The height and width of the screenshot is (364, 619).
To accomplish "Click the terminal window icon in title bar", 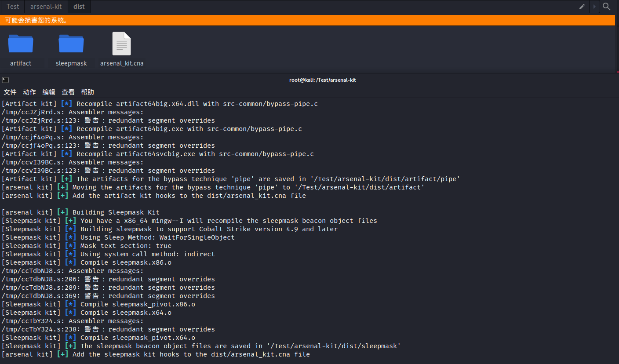I will pos(5,80).
